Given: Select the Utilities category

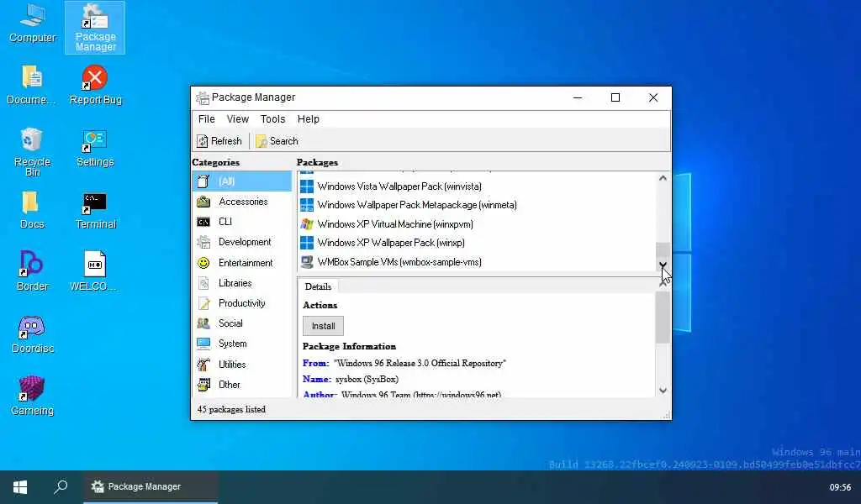Looking at the screenshot, I should pyautogui.click(x=241, y=365).
